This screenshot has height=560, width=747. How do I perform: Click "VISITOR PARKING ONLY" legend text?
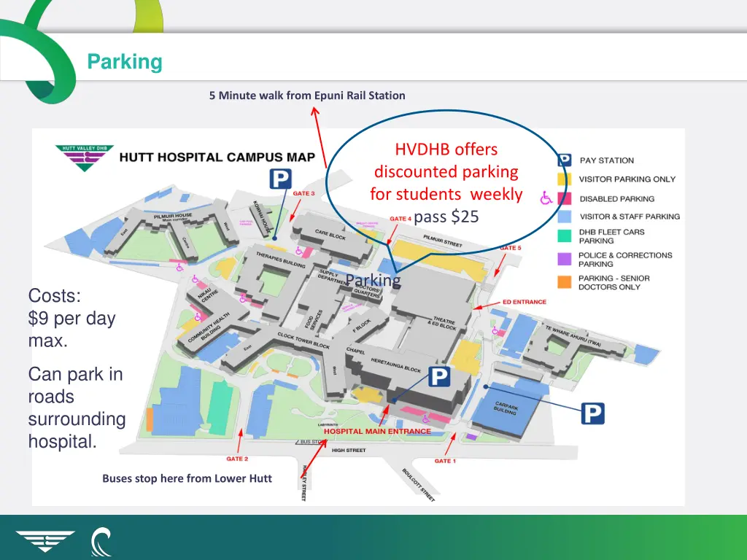pyautogui.click(x=627, y=179)
